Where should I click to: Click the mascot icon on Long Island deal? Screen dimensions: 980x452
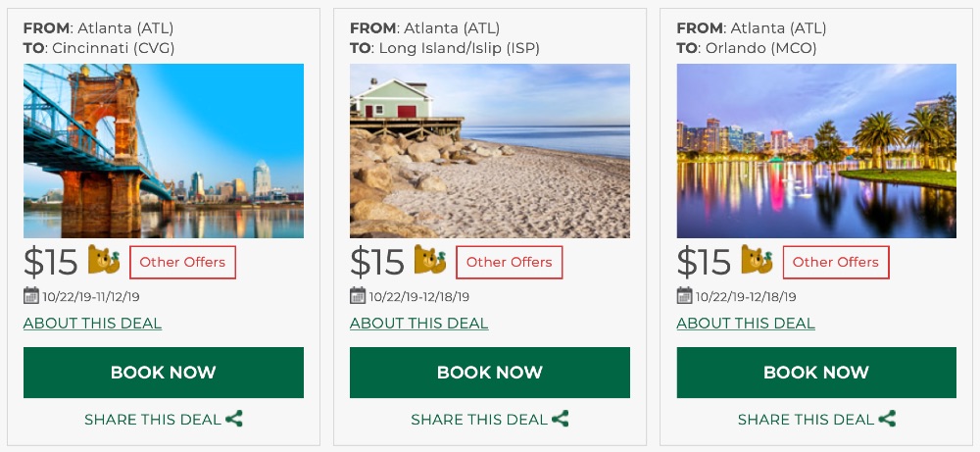(430, 260)
